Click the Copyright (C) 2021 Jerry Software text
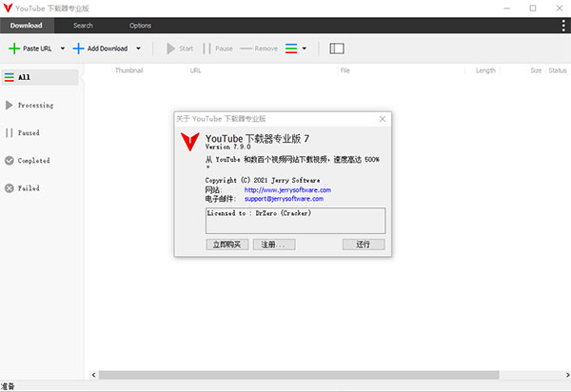 [x=263, y=180]
